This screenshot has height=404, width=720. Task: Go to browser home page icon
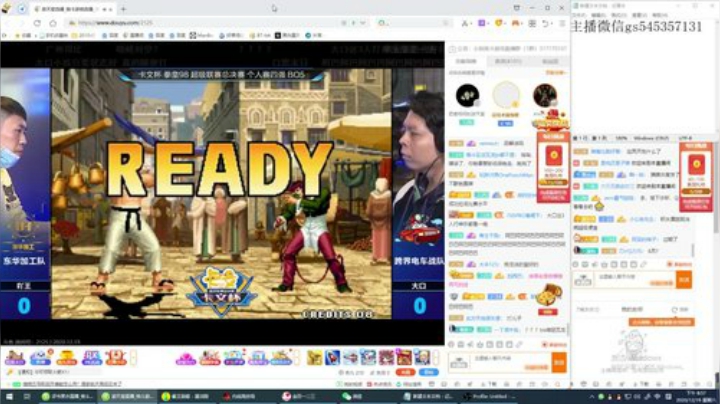point(53,23)
